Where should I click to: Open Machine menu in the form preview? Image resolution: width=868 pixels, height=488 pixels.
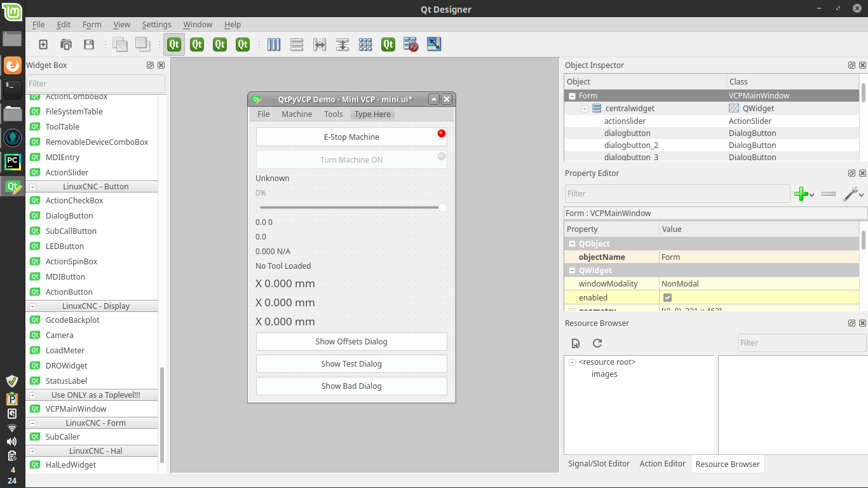[x=297, y=114]
